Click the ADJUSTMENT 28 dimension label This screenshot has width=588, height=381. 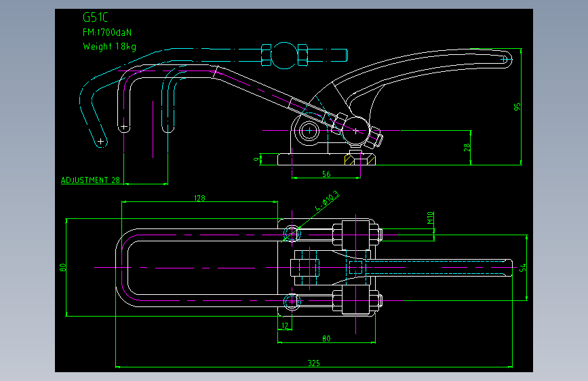pyautogui.click(x=90, y=180)
